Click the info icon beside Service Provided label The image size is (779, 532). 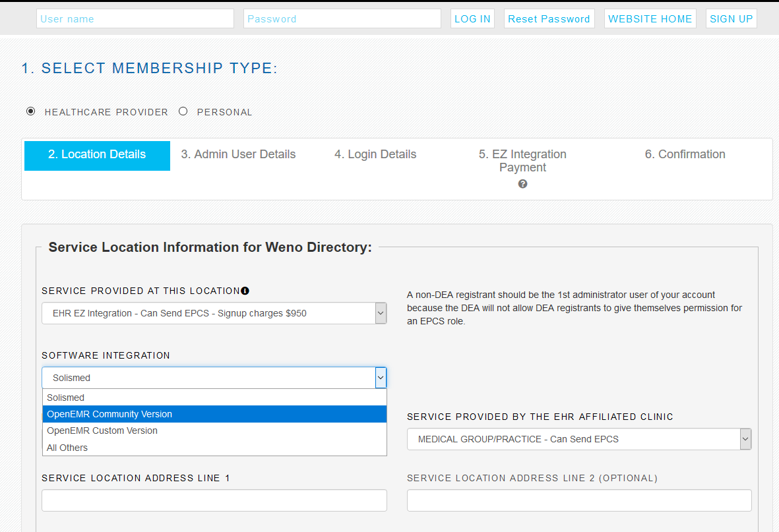click(245, 291)
